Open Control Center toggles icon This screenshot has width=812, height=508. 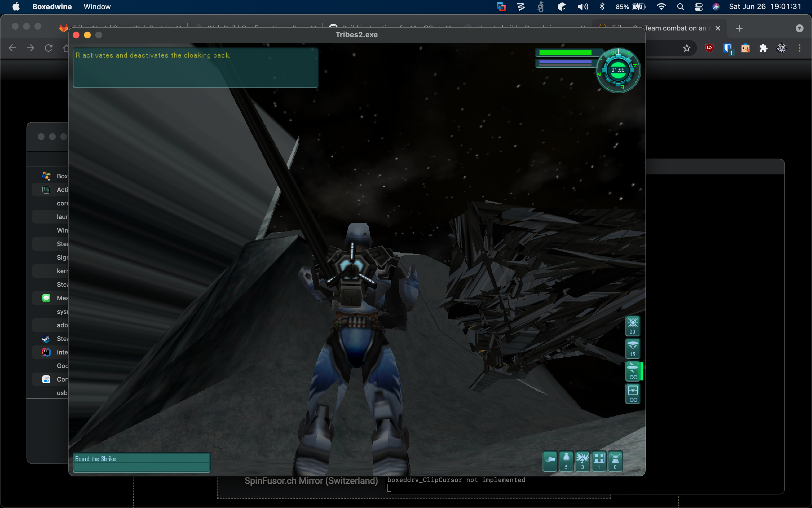tap(699, 7)
